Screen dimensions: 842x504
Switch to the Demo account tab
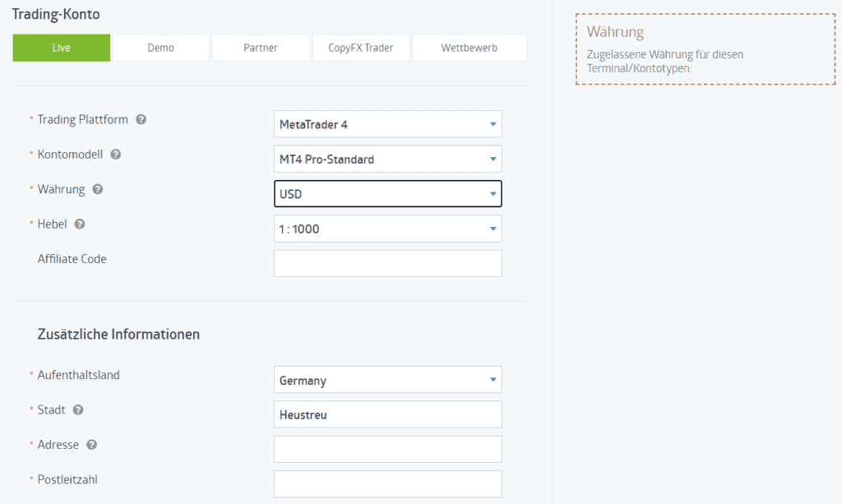(x=160, y=48)
